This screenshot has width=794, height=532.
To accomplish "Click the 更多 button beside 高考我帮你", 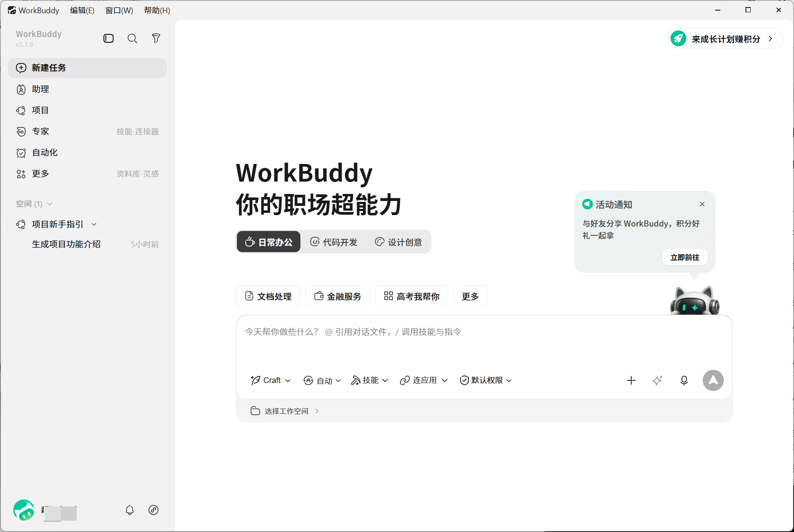I will tap(470, 296).
